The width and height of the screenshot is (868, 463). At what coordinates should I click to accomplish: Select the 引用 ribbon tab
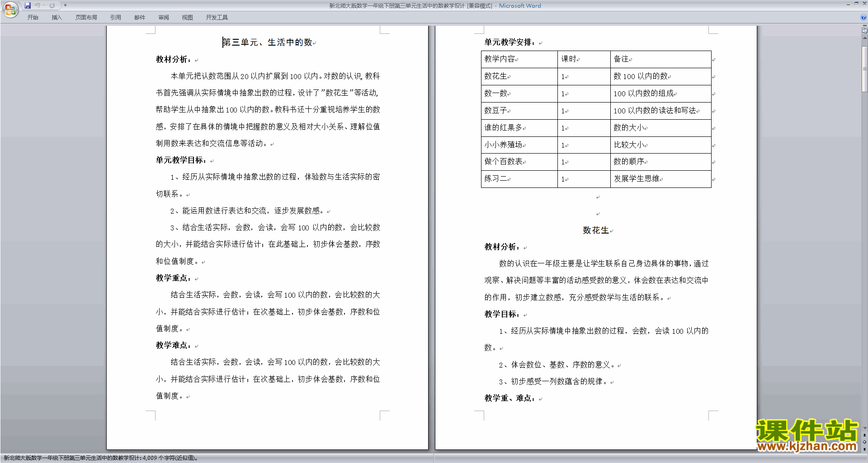(x=115, y=18)
